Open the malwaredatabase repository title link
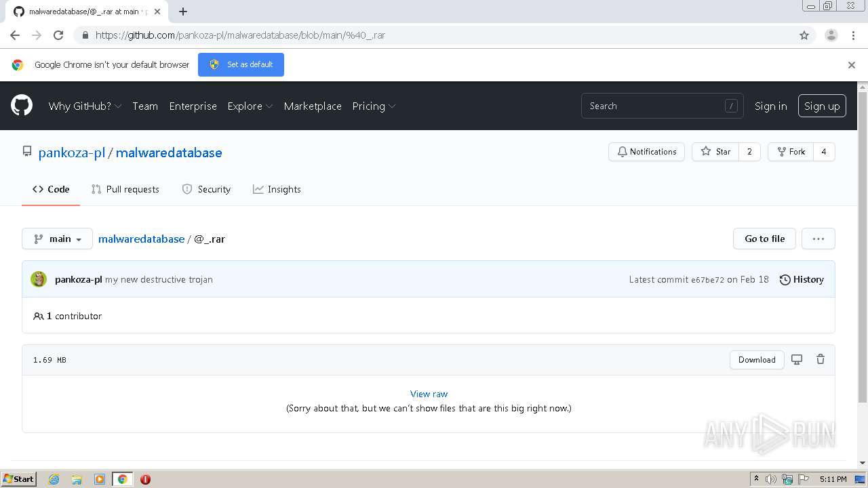The width and height of the screenshot is (868, 488). 169,152
